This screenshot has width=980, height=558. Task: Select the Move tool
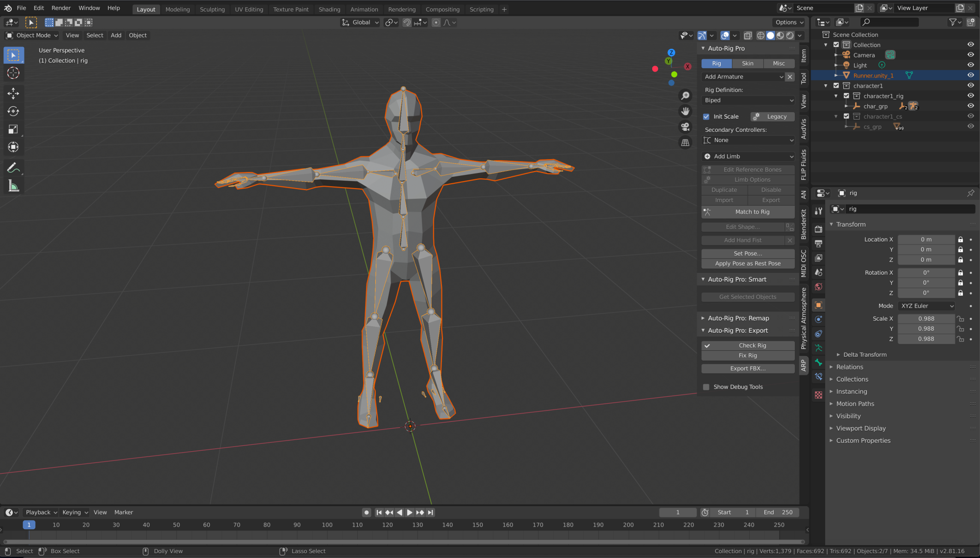(13, 93)
